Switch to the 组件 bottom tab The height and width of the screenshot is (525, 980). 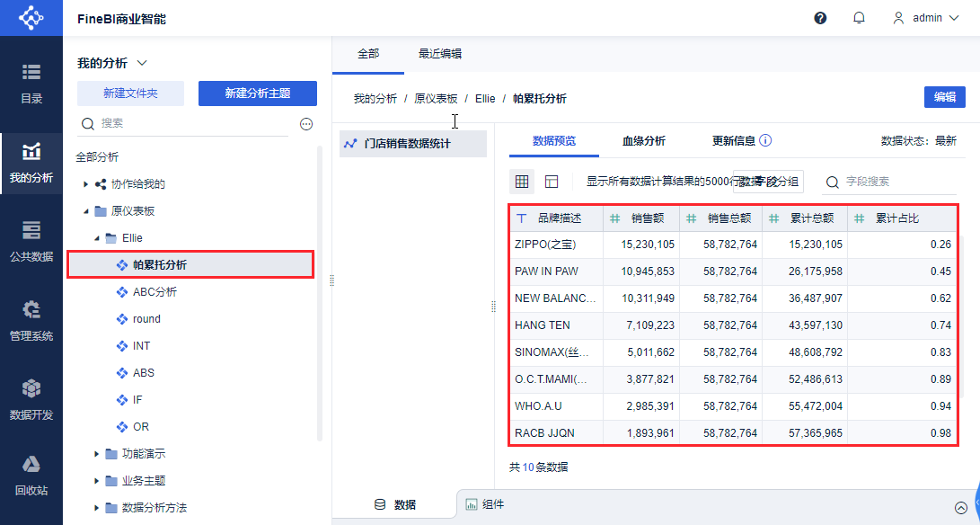pos(485,504)
